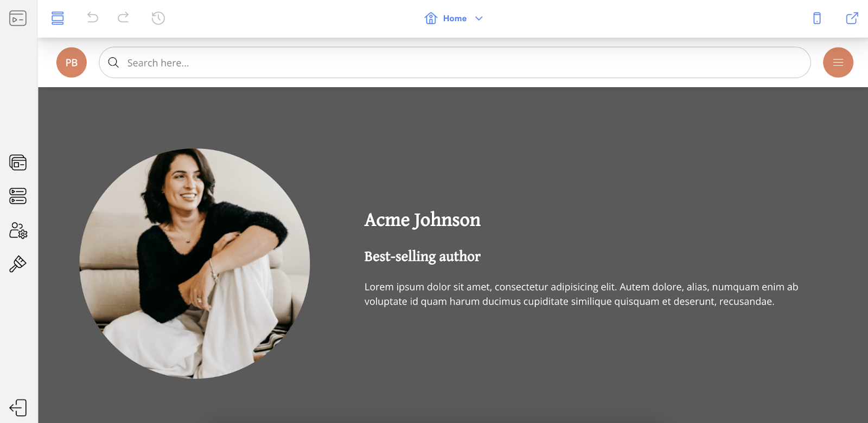Toggle the top-left panel collapse icon
This screenshot has height=423, width=868.
[18, 18]
